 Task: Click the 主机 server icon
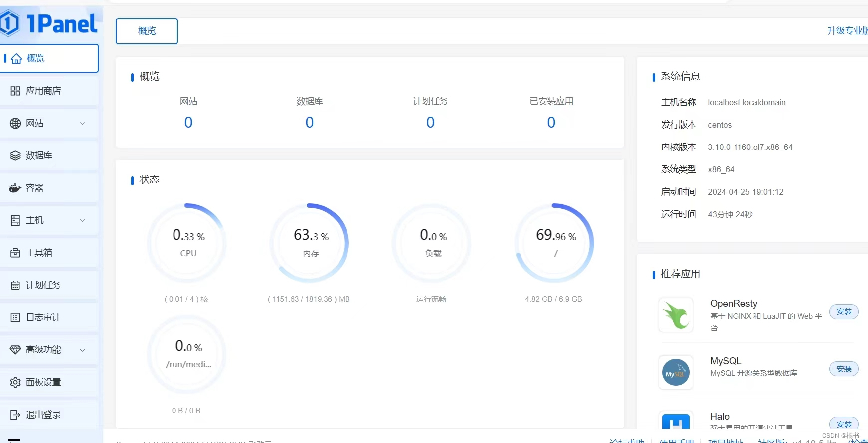pyautogui.click(x=15, y=220)
